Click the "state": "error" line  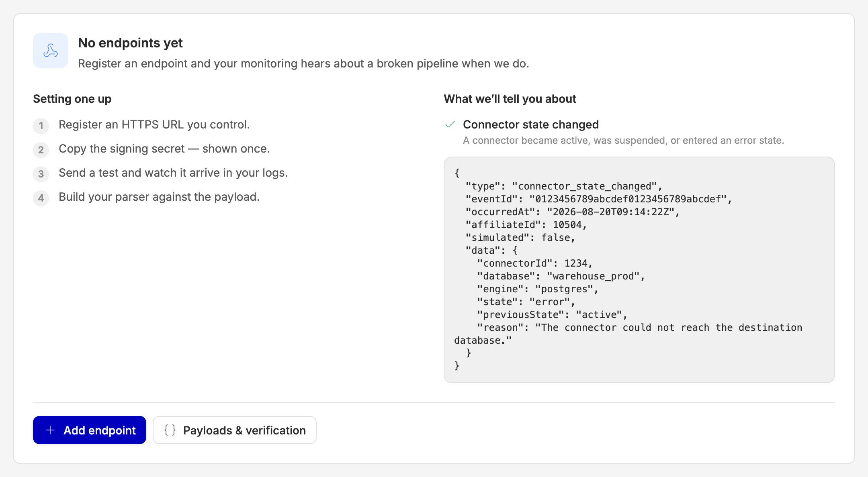coord(526,302)
